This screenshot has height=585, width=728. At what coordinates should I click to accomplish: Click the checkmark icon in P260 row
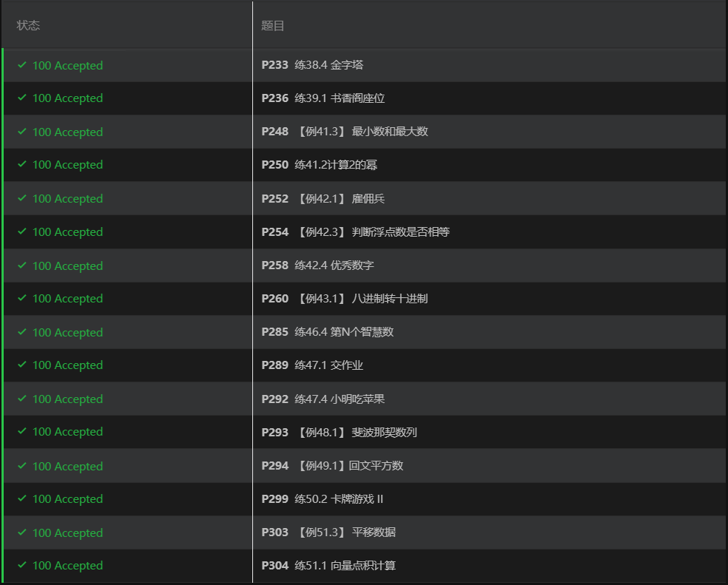click(x=21, y=298)
